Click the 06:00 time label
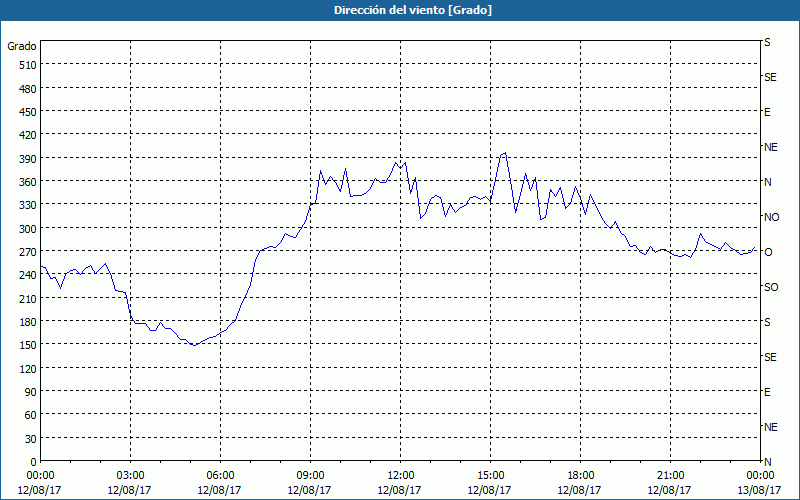 coord(221,475)
